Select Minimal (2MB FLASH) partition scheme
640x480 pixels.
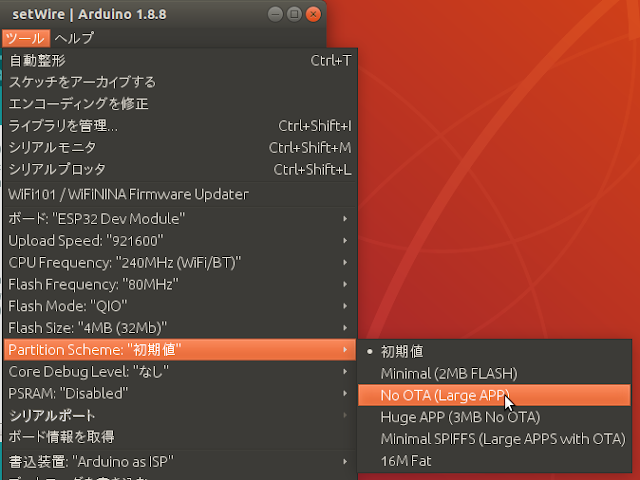click(x=494, y=373)
